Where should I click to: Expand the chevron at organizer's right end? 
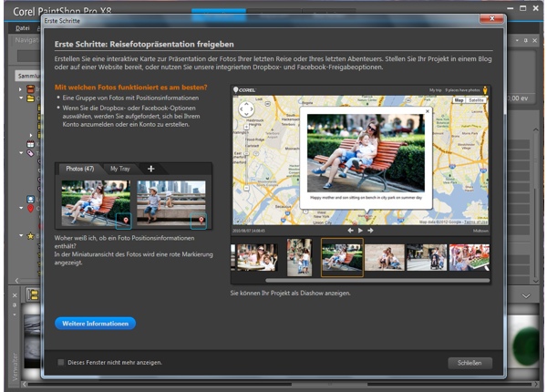tap(526, 296)
